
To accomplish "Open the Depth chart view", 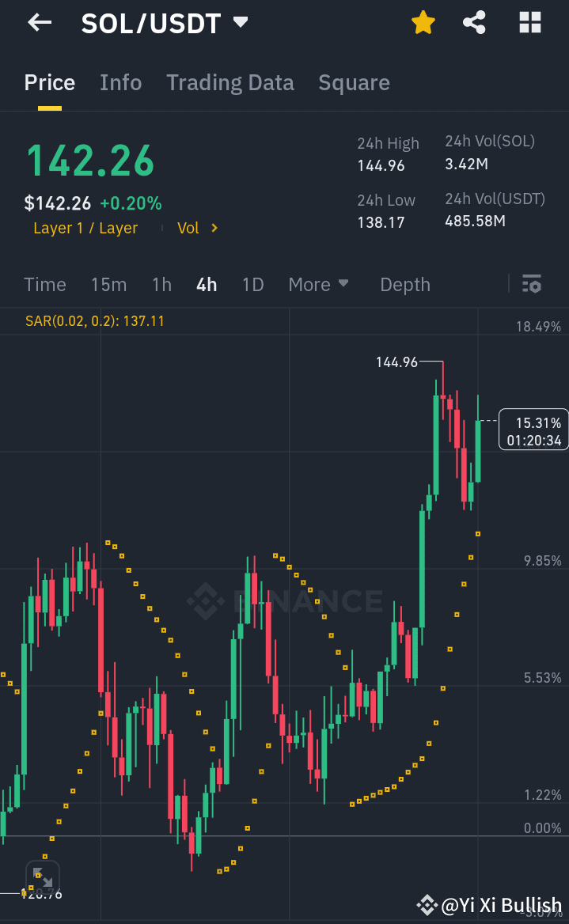I will click(404, 284).
